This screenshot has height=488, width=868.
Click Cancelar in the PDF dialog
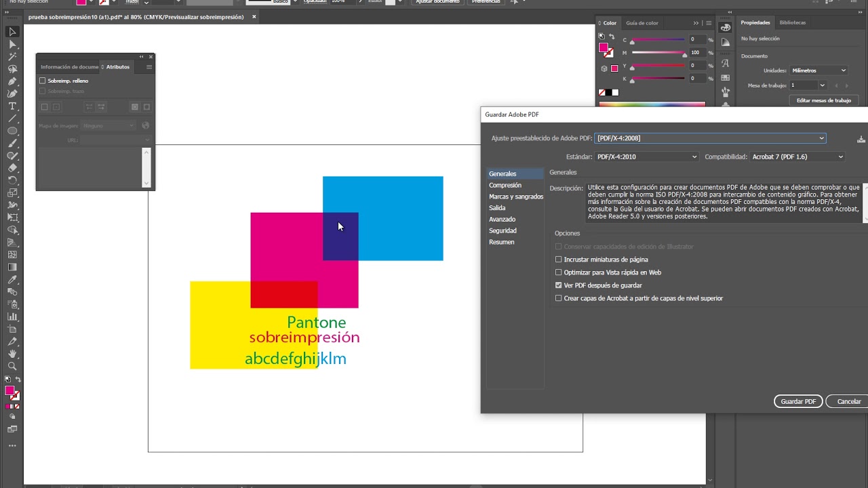click(x=849, y=402)
